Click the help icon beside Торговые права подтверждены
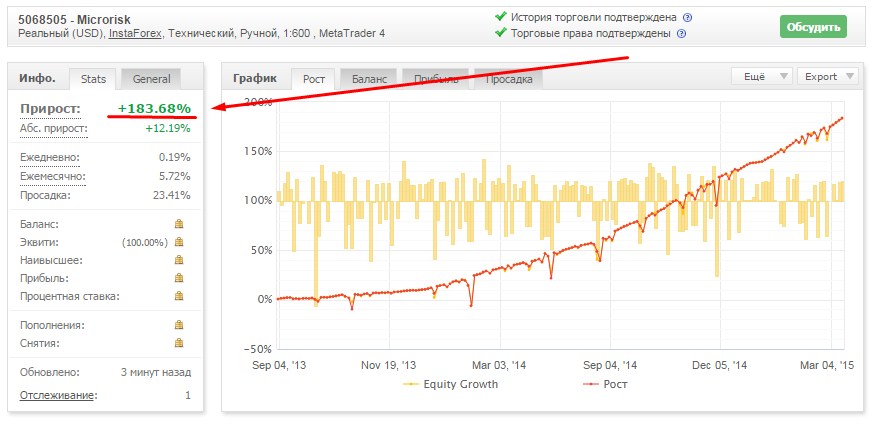 [681, 34]
